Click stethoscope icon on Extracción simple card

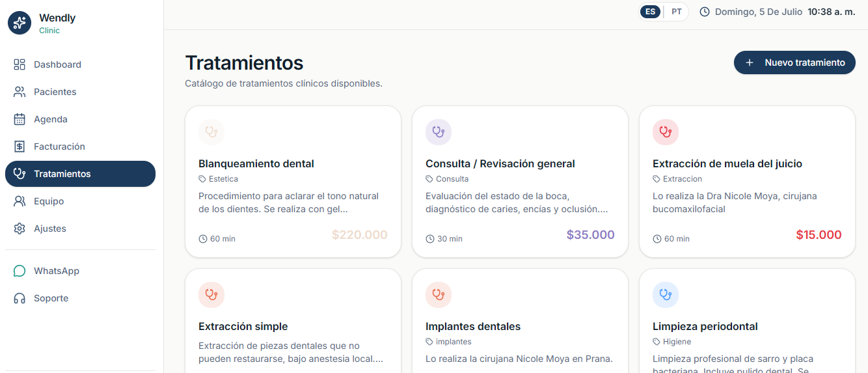(211, 295)
